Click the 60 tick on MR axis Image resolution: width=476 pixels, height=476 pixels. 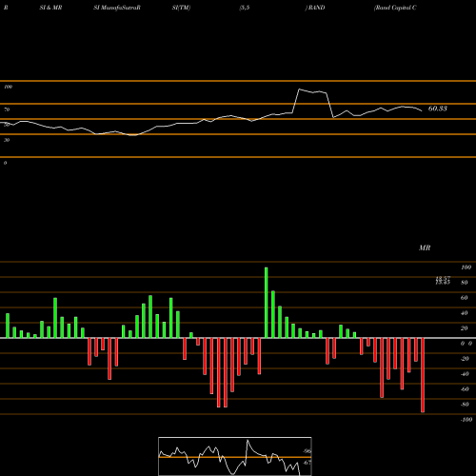tap(465, 298)
